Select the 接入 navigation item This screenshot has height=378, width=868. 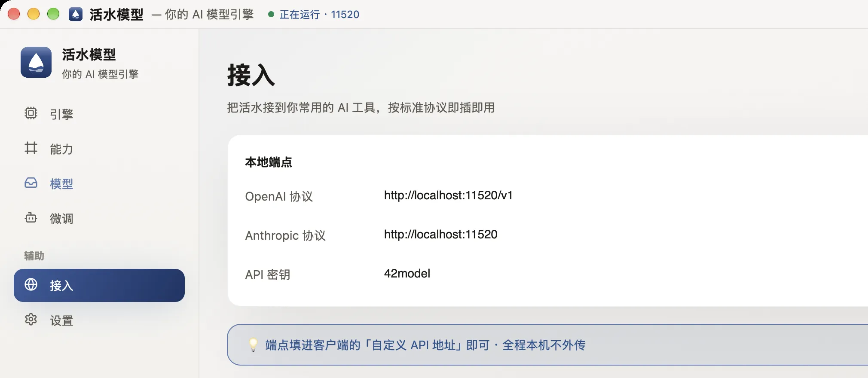coord(99,285)
